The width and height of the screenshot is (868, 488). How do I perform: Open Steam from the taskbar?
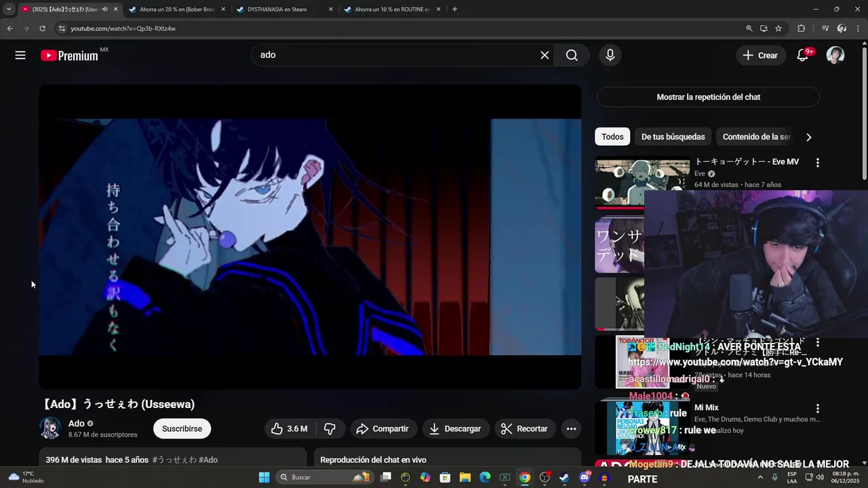click(x=564, y=477)
